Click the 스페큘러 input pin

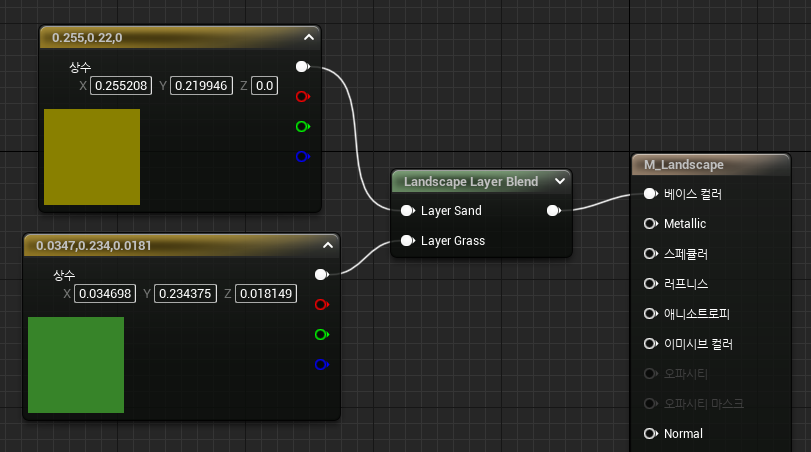click(651, 254)
